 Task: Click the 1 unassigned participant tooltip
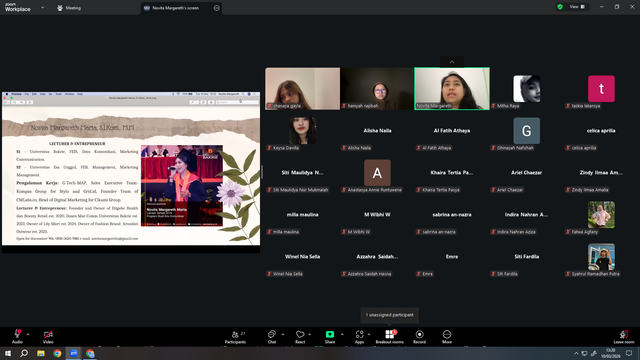389,315
